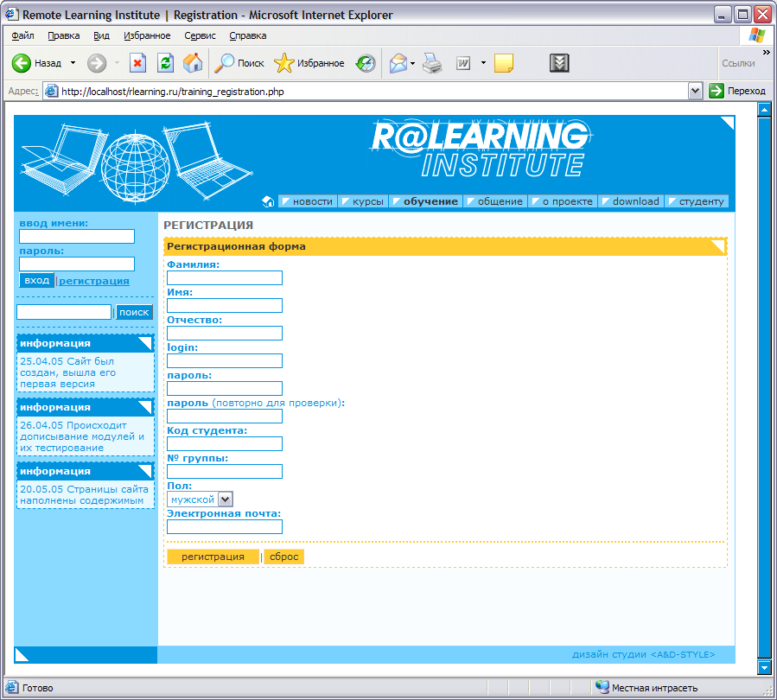Go to the browser Home page icon
The width and height of the screenshot is (777, 700).
193,63
